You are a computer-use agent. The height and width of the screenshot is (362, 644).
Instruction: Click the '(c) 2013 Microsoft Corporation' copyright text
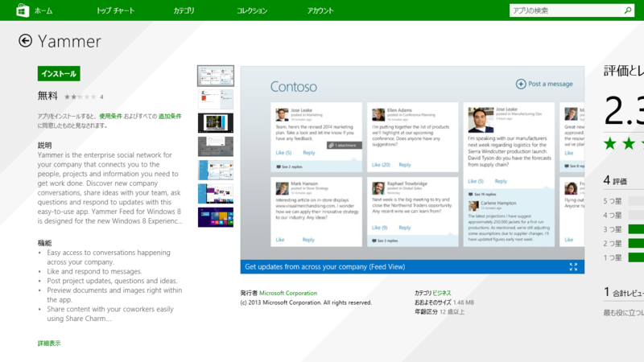point(306,302)
